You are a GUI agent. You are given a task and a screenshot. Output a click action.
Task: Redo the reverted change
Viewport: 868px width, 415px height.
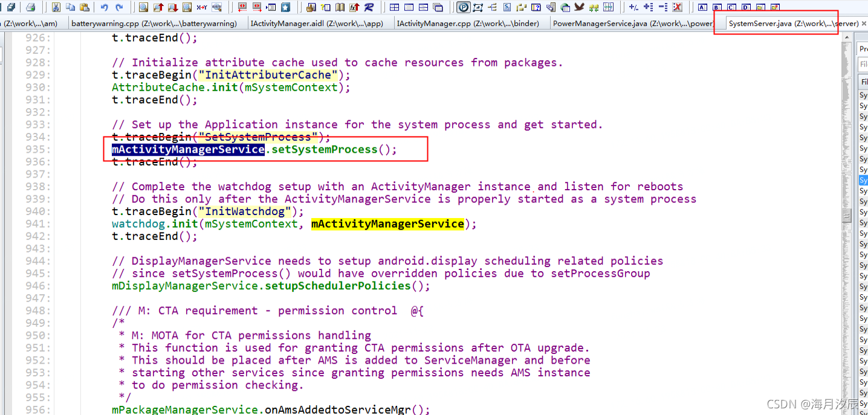[120, 7]
